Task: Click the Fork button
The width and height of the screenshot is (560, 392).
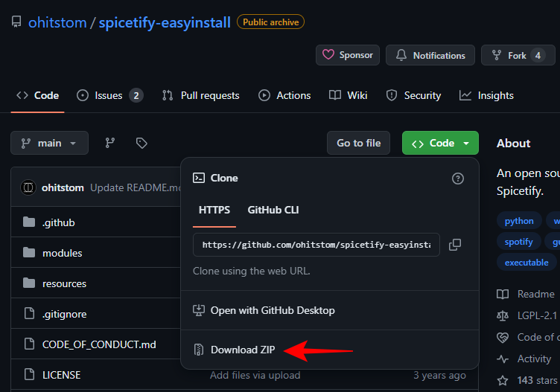Action: (518, 55)
